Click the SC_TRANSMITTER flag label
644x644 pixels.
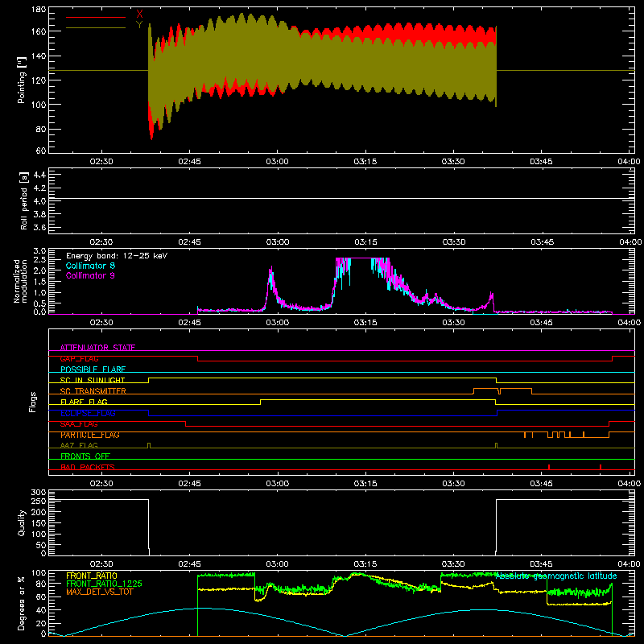[x=93, y=391]
